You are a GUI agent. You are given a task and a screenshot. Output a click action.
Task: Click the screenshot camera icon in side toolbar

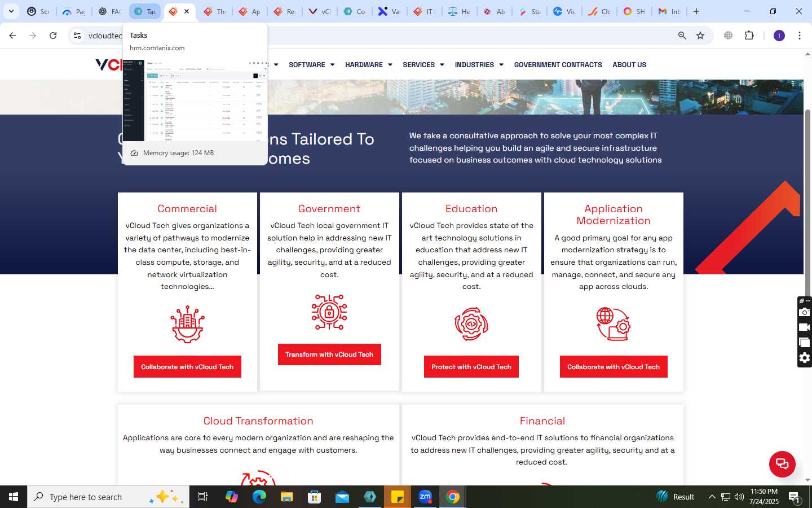click(805, 312)
